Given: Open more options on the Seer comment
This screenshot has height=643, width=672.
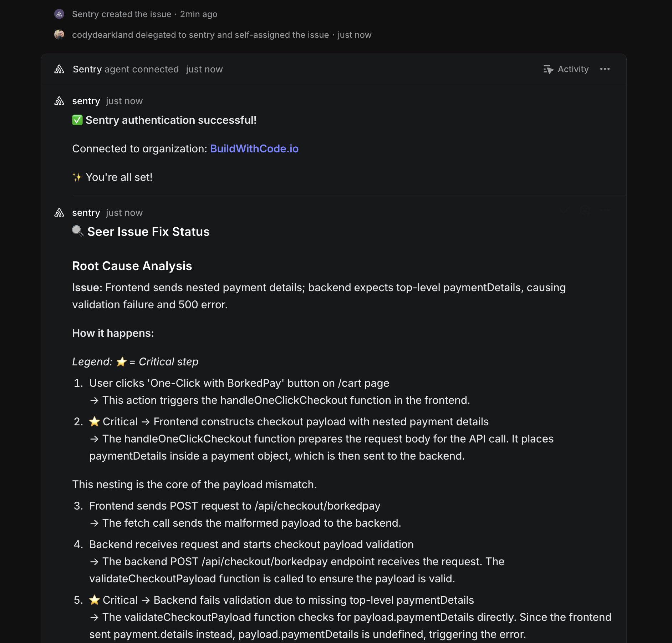Looking at the screenshot, I should coord(605,210).
